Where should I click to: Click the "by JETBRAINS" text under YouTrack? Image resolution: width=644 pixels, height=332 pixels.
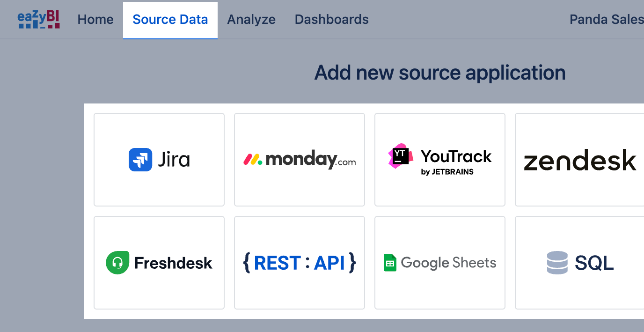[447, 172]
